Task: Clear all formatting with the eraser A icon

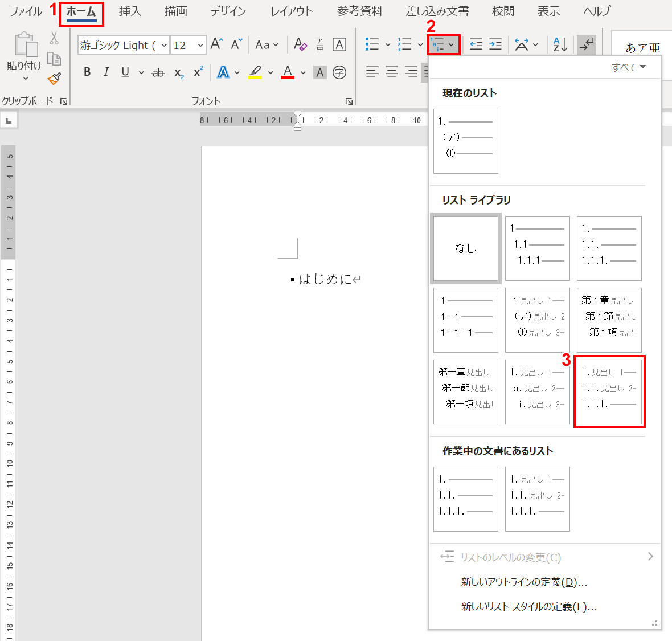Action: coord(300,44)
